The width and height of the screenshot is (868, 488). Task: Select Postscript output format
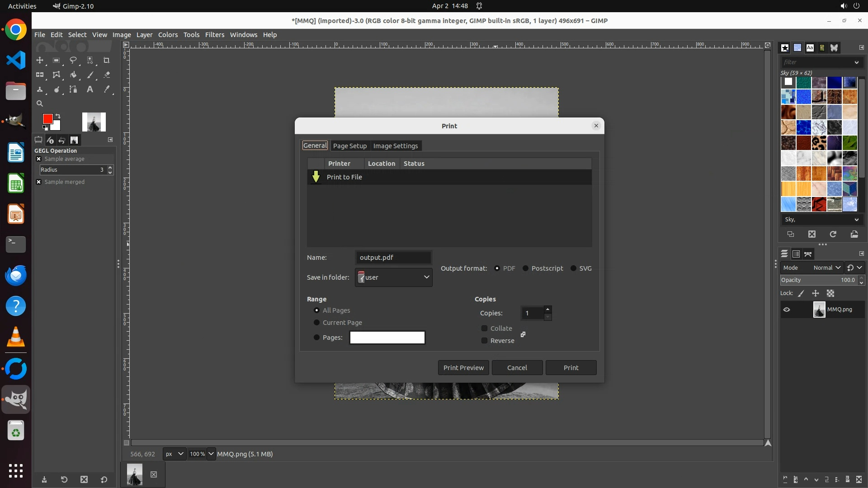[525, 268]
